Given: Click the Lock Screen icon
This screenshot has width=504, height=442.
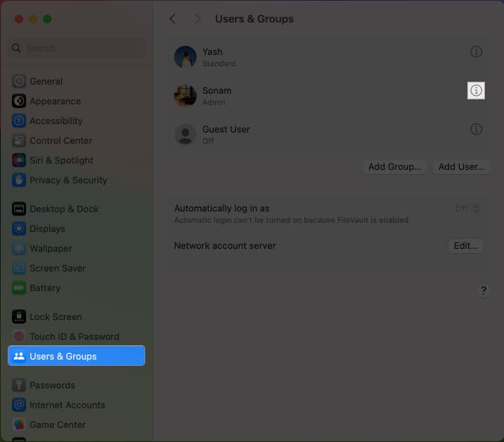Looking at the screenshot, I should tap(19, 317).
